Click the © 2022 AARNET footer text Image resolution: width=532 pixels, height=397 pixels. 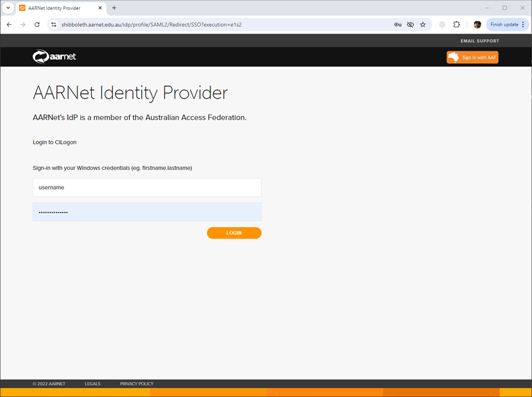tap(49, 384)
